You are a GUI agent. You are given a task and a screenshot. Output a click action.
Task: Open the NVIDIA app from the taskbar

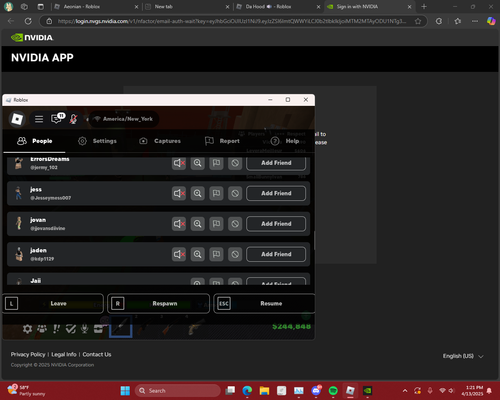click(368, 390)
